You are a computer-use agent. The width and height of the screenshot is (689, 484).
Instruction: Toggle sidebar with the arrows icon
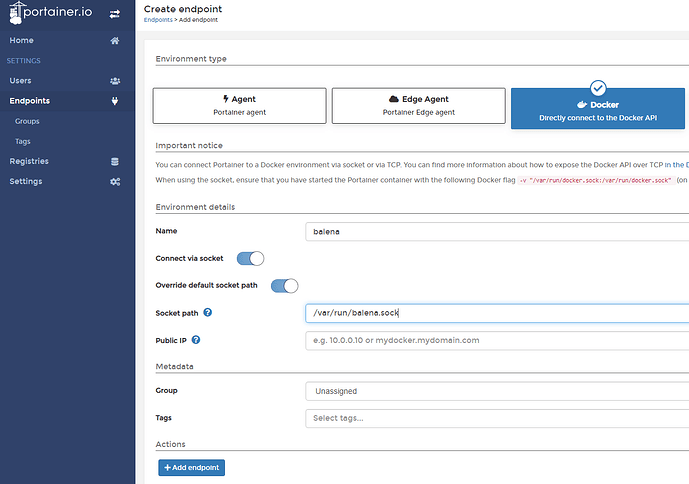click(115, 15)
